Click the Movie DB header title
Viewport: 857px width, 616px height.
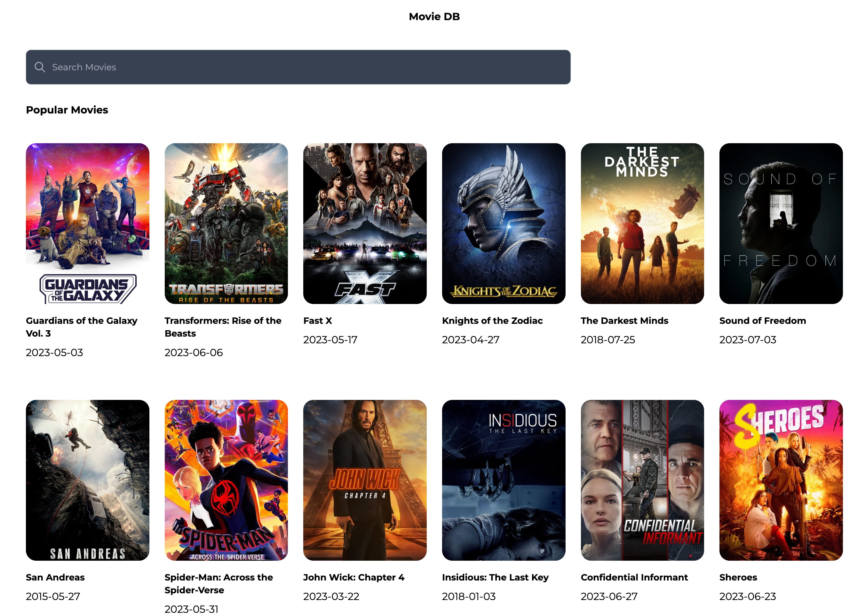coord(434,17)
